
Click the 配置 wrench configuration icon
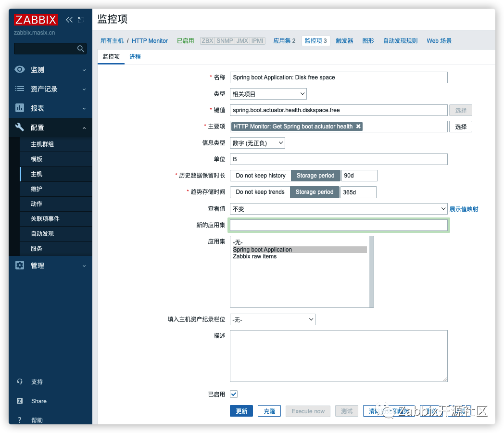[x=19, y=127]
